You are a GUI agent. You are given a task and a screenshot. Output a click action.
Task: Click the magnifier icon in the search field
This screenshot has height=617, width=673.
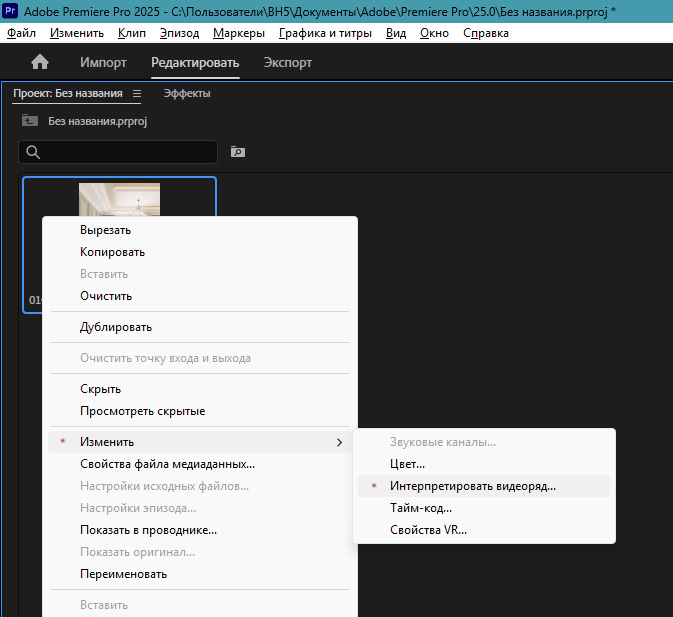click(x=33, y=152)
